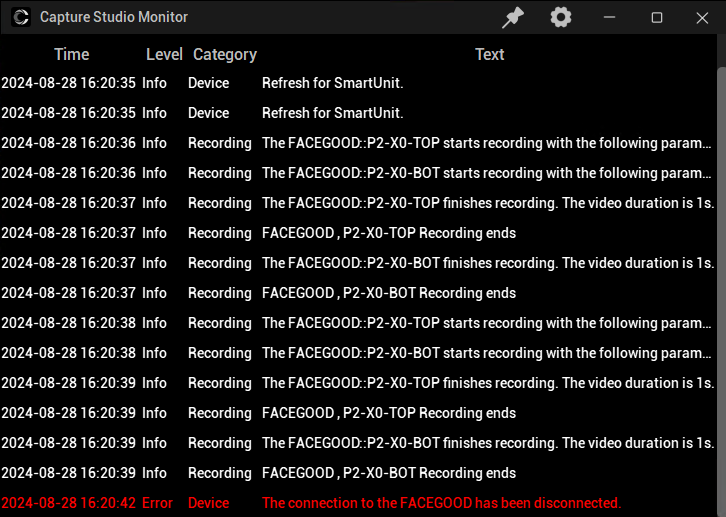Select 16:20:39 P2-X0-TOP finishes recording row
726x517 pixels.
point(358,383)
